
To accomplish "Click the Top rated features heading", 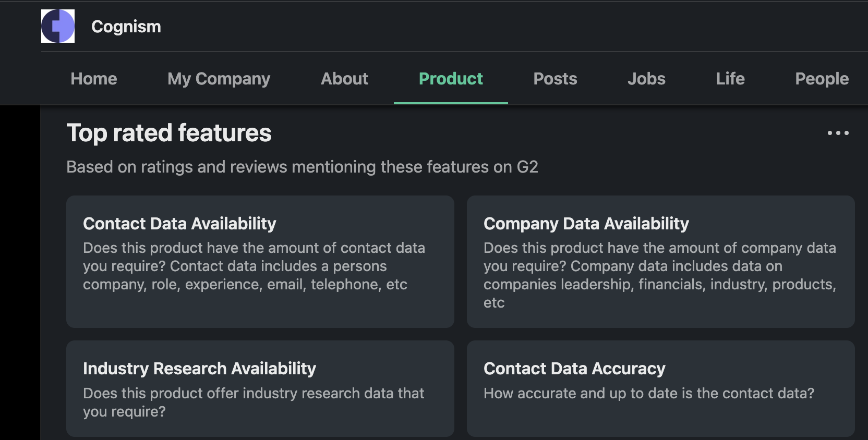I will click(169, 133).
